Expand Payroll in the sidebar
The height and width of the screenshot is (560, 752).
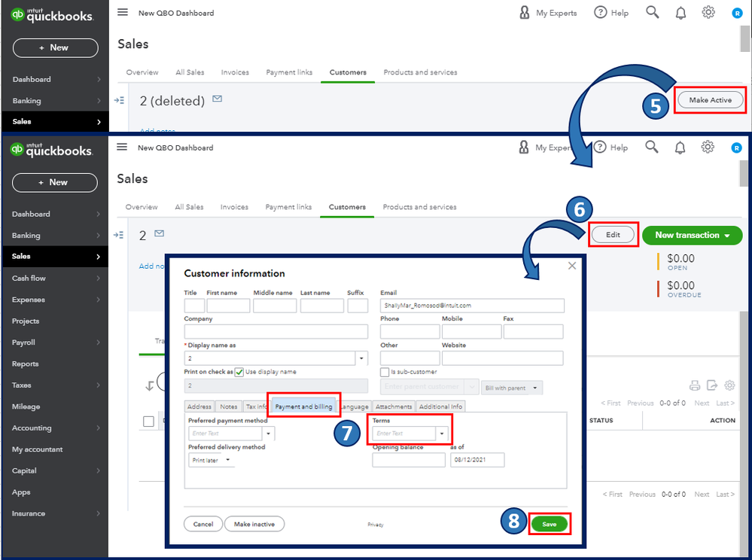(x=56, y=342)
